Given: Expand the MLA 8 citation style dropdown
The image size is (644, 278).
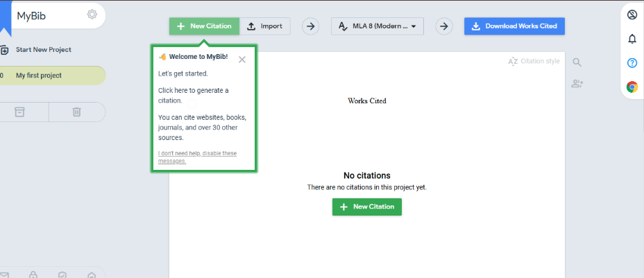Looking at the screenshot, I should 378,26.
